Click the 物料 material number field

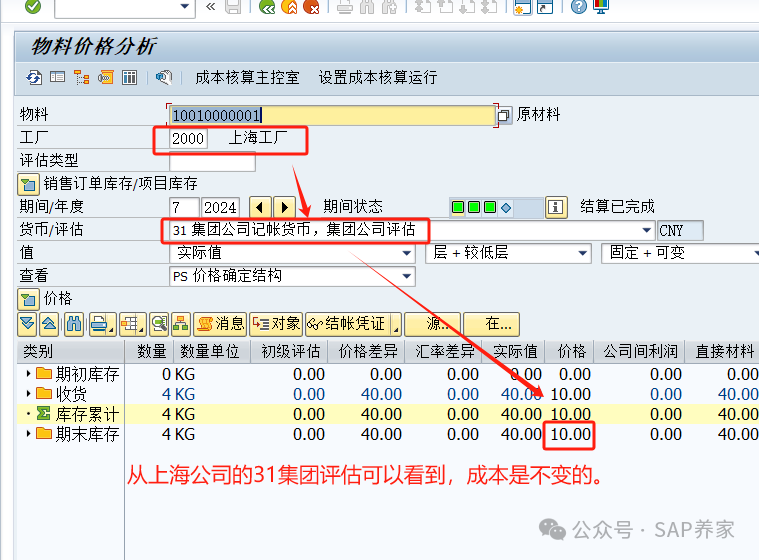[x=333, y=115]
